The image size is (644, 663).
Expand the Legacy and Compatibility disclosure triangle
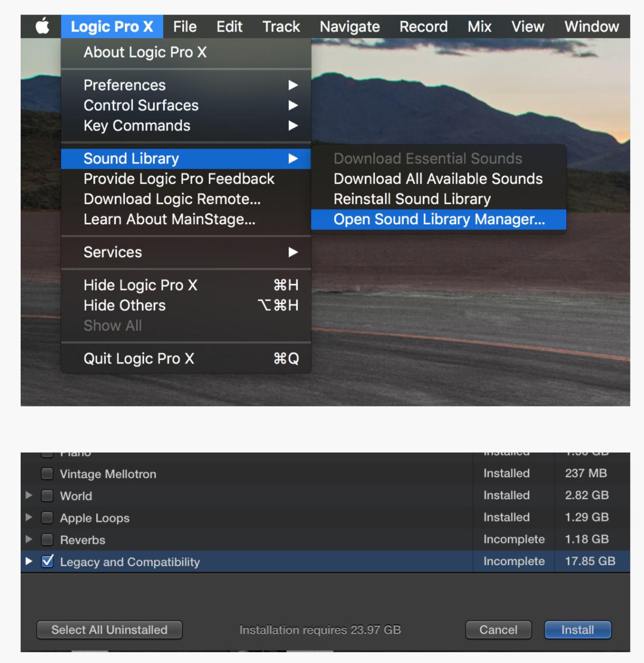pos(29,561)
